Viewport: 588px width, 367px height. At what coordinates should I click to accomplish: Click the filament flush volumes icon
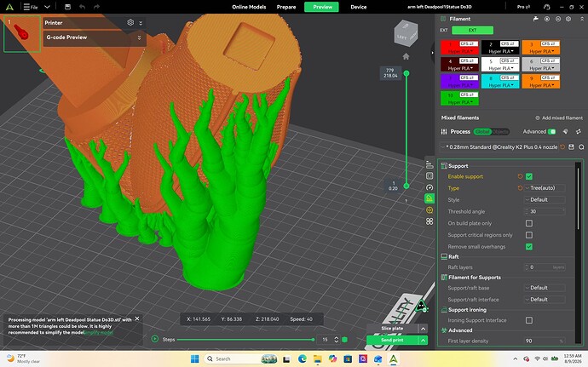click(535, 19)
